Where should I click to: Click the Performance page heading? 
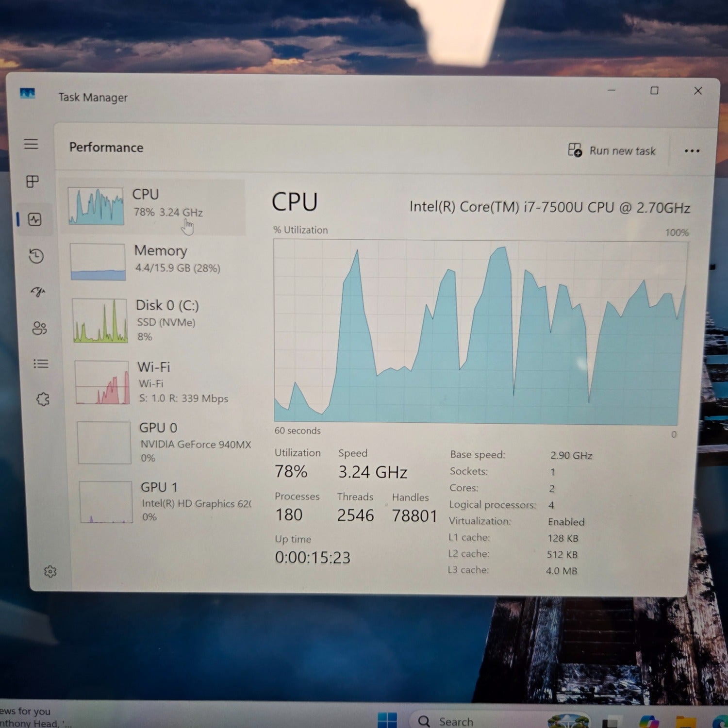point(106,148)
